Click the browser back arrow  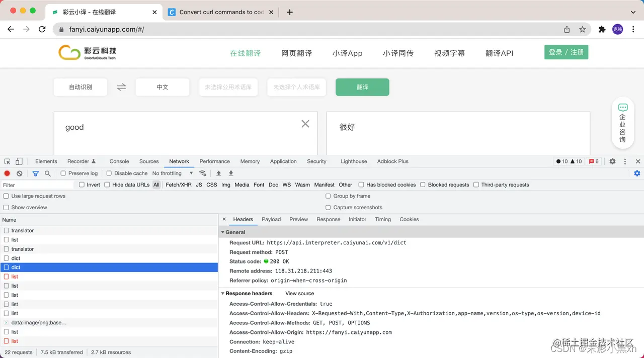(11, 30)
